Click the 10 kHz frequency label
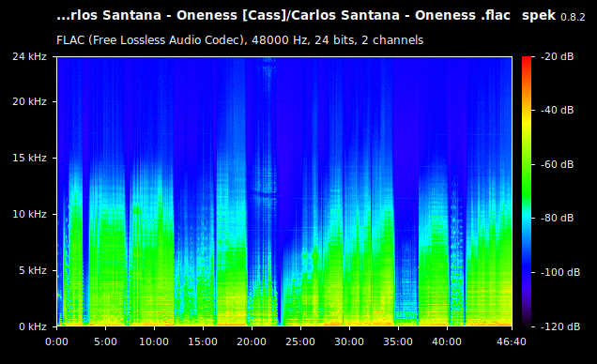The height and width of the screenshot is (364, 597). pos(29,214)
